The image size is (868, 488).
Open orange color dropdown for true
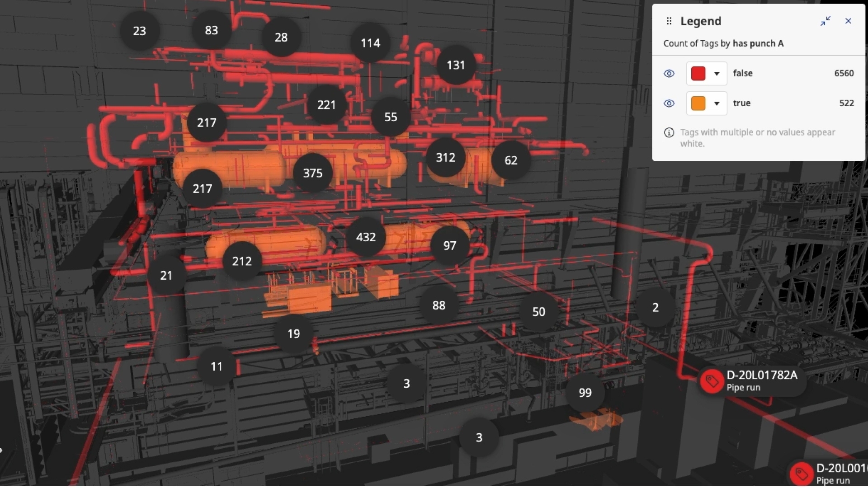tap(717, 103)
